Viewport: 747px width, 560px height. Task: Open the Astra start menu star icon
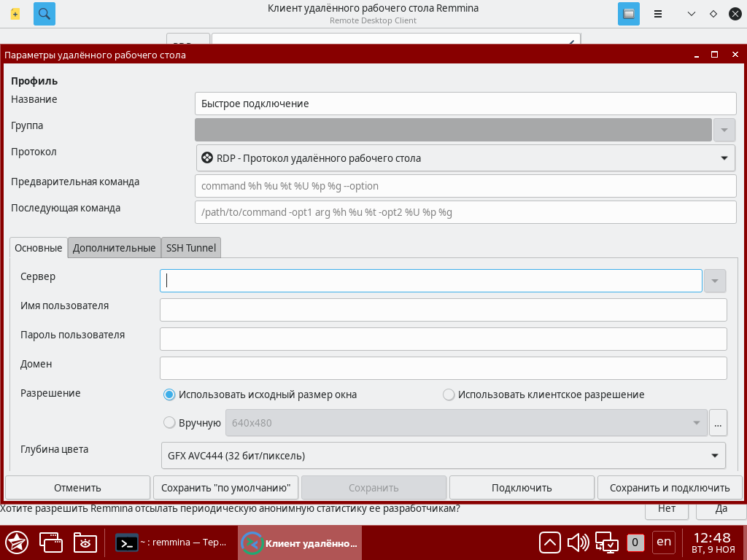tap(17, 542)
